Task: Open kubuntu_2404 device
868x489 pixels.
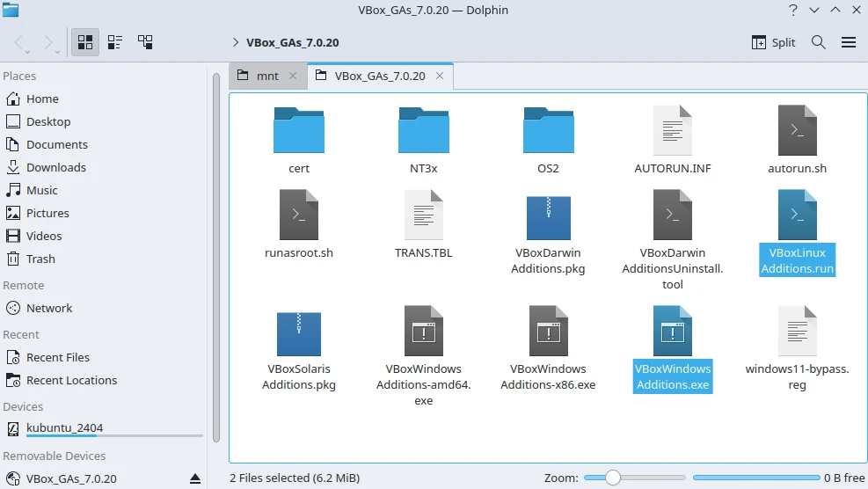Action: [103, 428]
